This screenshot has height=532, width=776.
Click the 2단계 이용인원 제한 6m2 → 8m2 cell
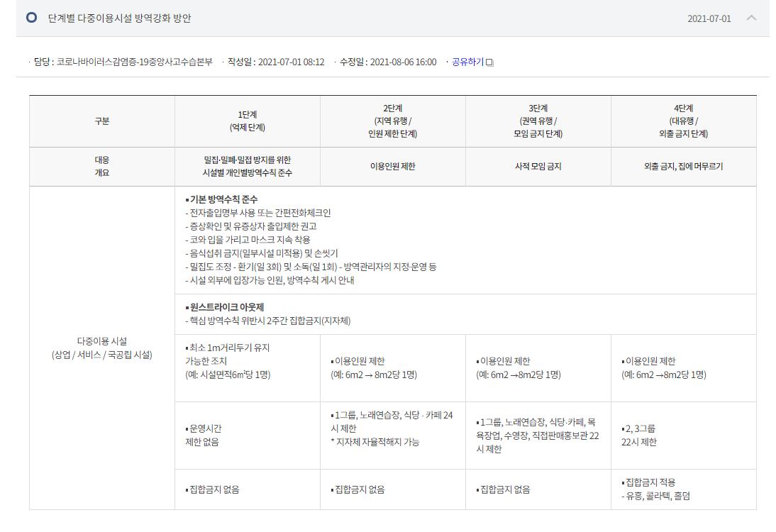(393, 368)
